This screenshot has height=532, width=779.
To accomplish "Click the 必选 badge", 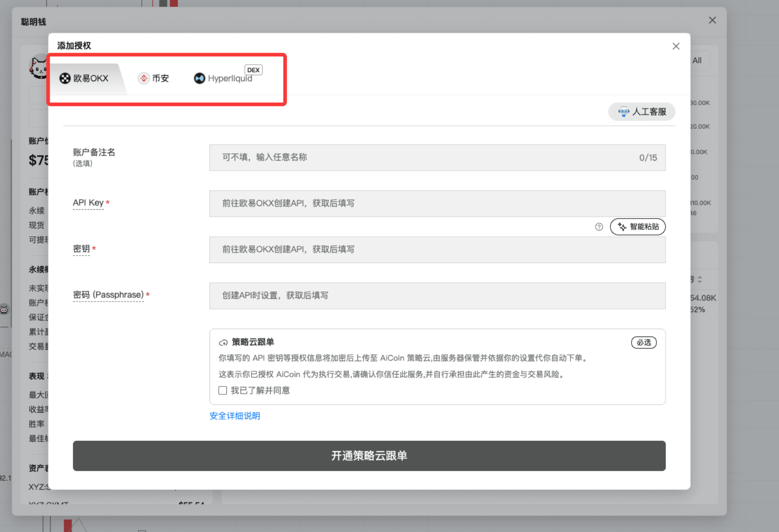I will [644, 342].
